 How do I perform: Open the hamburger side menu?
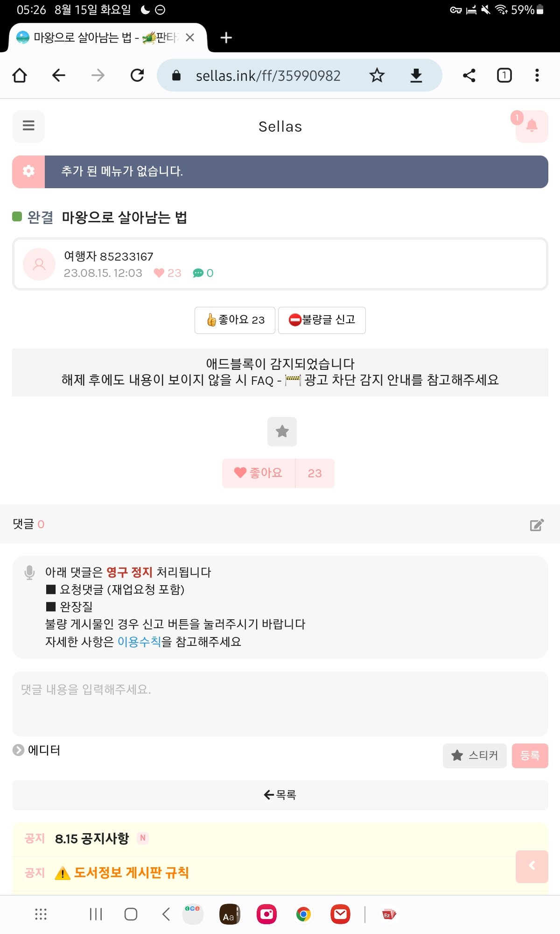[x=28, y=126]
